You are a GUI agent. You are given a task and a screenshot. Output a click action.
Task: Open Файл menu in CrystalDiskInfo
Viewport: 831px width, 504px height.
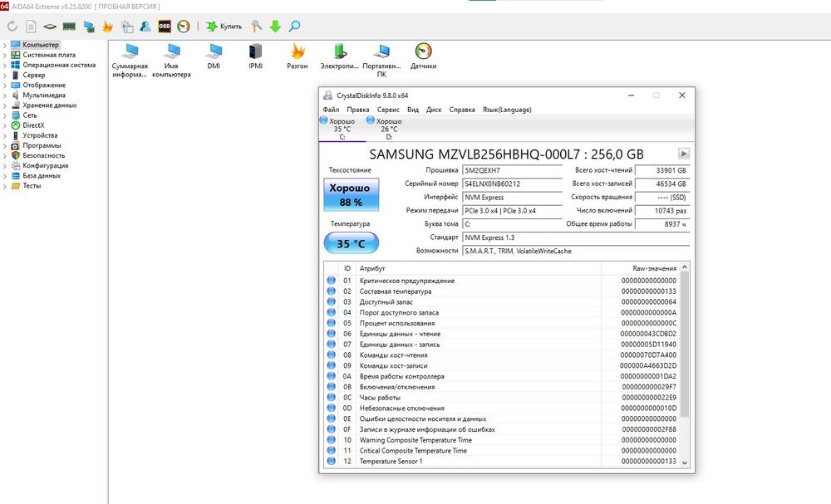pos(331,110)
